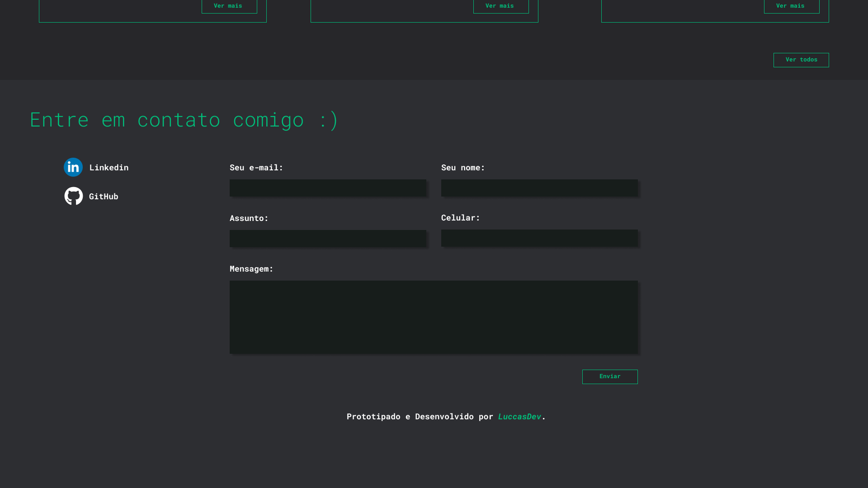Image resolution: width=868 pixels, height=488 pixels.
Task: Click the Mensagem text area
Action: point(434,317)
